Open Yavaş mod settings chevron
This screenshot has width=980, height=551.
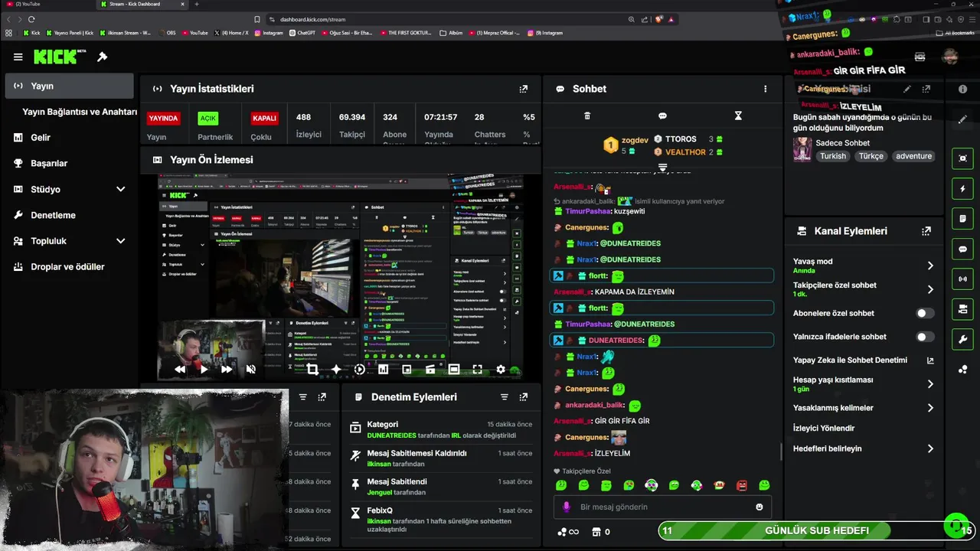click(x=930, y=266)
